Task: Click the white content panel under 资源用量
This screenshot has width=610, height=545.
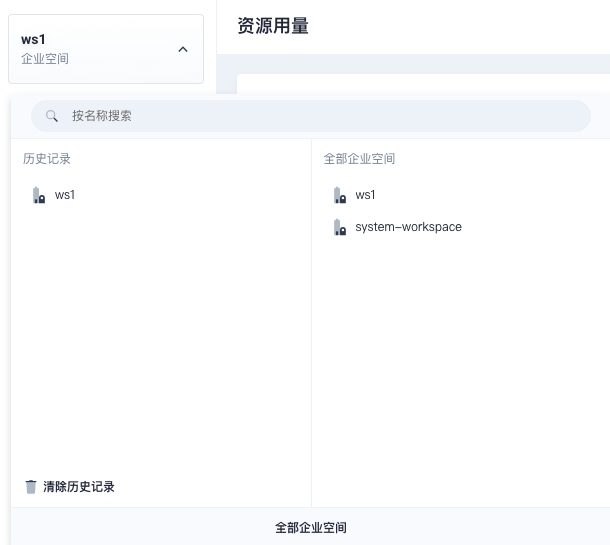Action: coord(420,84)
